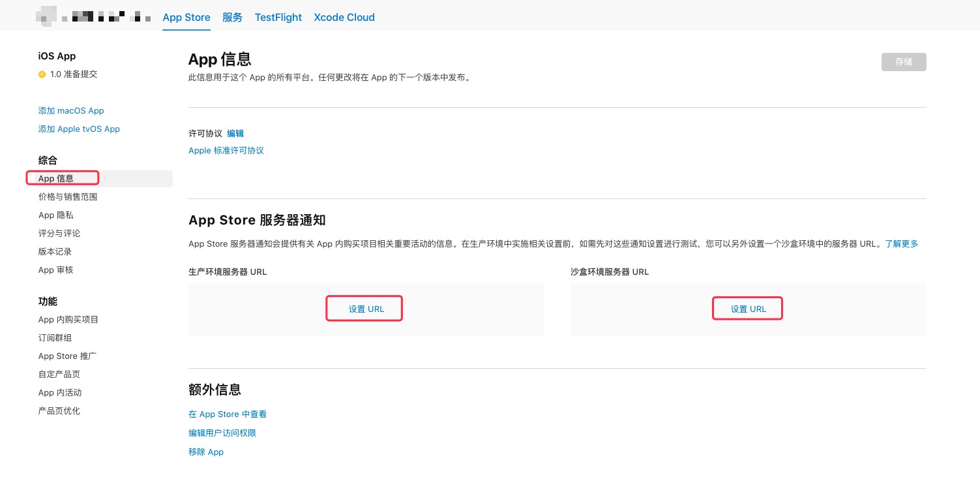Click 编辑 next to 许可协议
This screenshot has width=980, height=481.
[235, 133]
